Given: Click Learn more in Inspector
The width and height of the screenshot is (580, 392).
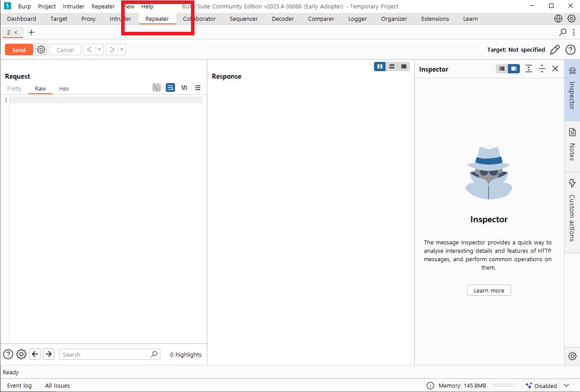Looking at the screenshot, I should click(489, 290).
